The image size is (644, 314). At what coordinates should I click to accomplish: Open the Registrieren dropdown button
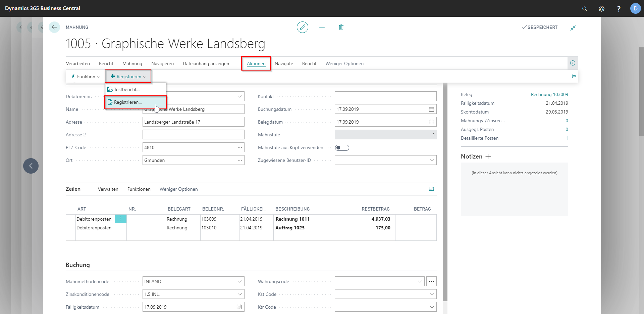tap(128, 77)
